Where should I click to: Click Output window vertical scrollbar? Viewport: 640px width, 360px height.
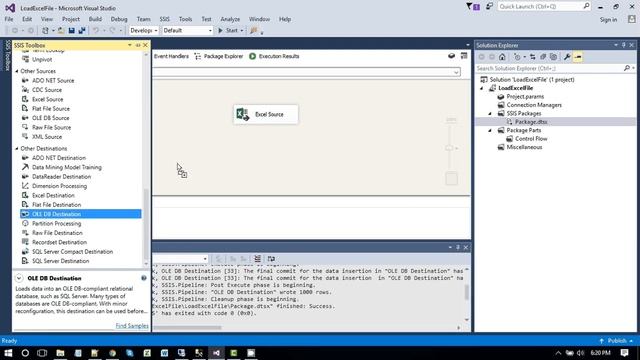[467, 292]
